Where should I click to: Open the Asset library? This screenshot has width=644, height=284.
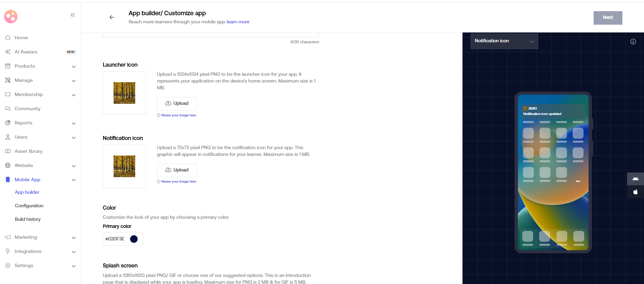pyautogui.click(x=28, y=151)
